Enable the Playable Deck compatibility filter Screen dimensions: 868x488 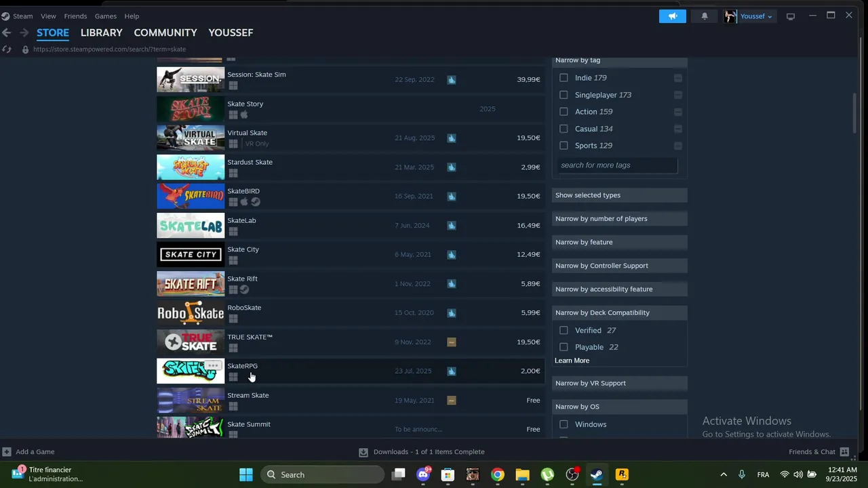click(x=564, y=347)
